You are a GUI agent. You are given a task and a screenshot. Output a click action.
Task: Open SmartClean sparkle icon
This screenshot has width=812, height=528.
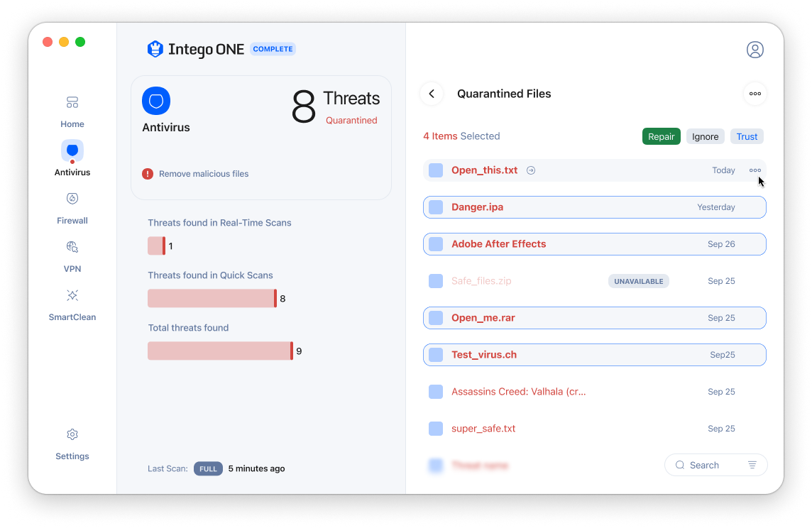tap(72, 295)
